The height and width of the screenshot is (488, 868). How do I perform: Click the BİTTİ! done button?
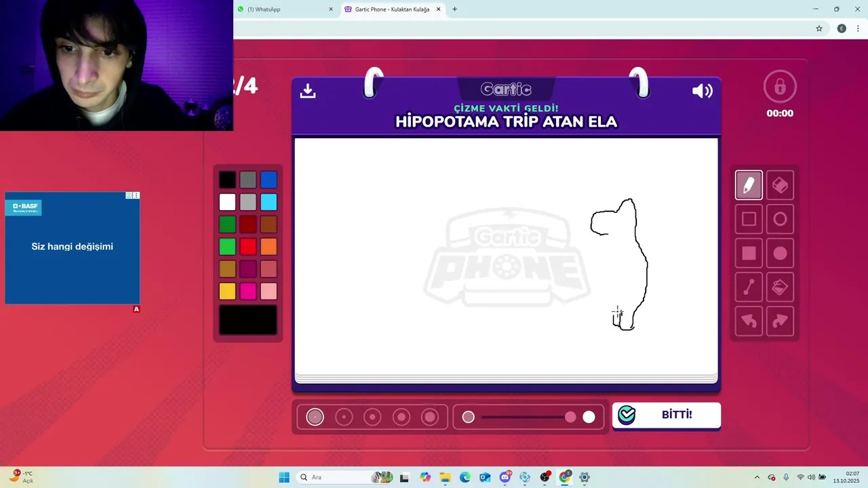pyautogui.click(x=667, y=415)
